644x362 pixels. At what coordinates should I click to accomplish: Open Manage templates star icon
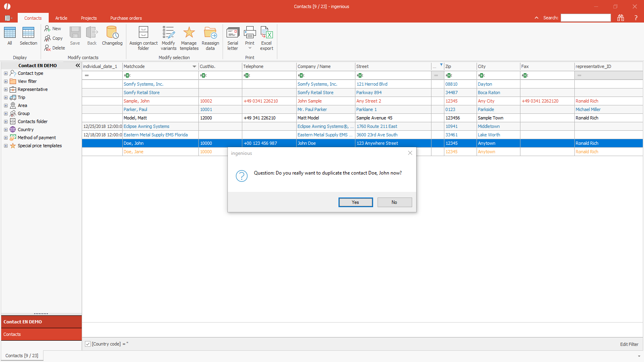coord(189,33)
